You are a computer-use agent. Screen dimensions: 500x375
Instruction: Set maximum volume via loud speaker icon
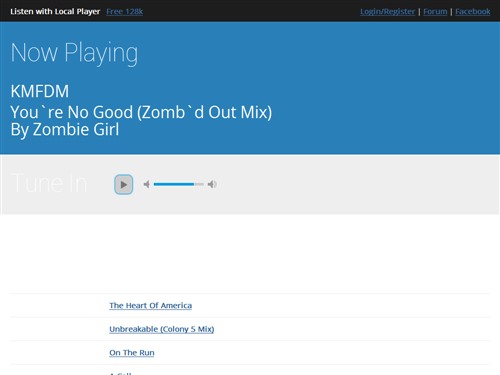tap(212, 184)
